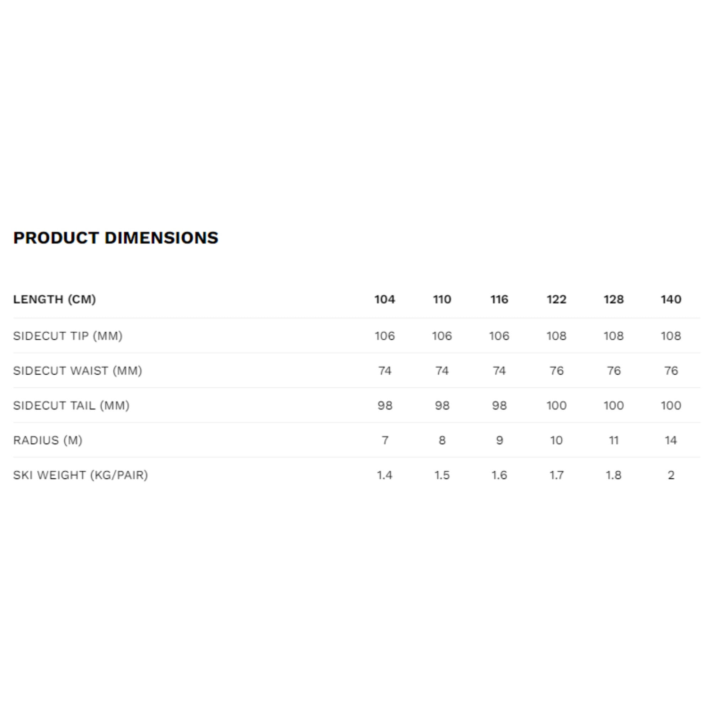728x728 pixels.
Task: Select the 110 length column header
Action: click(441, 299)
